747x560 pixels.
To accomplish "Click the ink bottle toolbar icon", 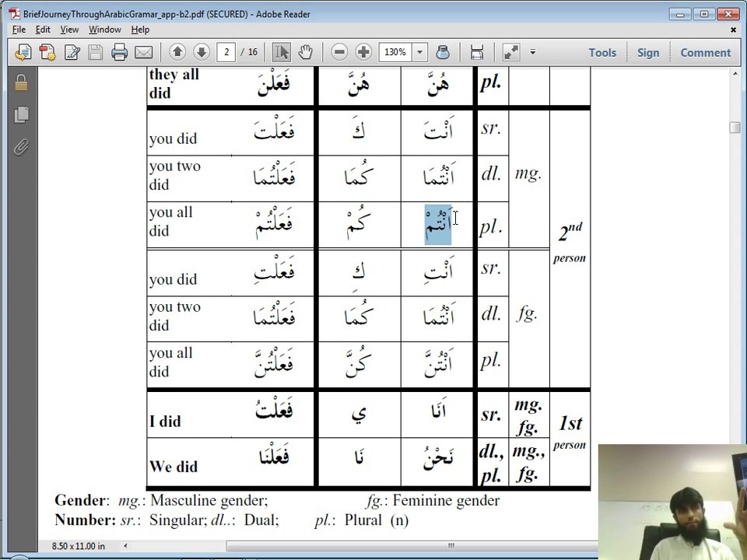I will (x=443, y=52).
